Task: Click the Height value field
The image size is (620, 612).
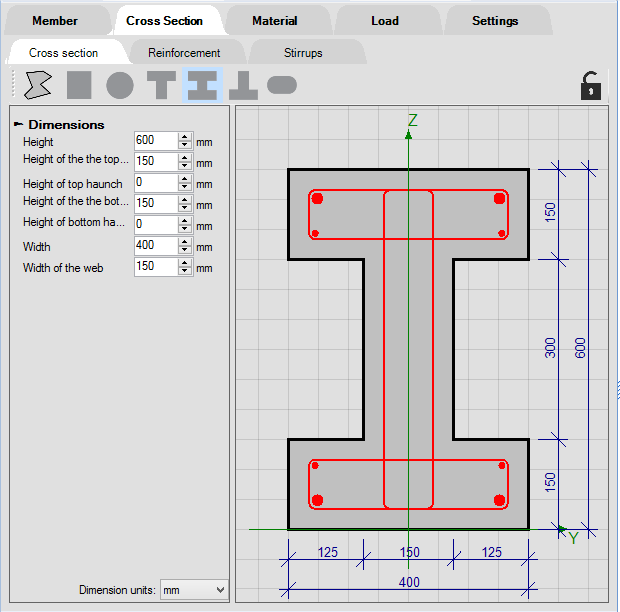Action: 156,141
